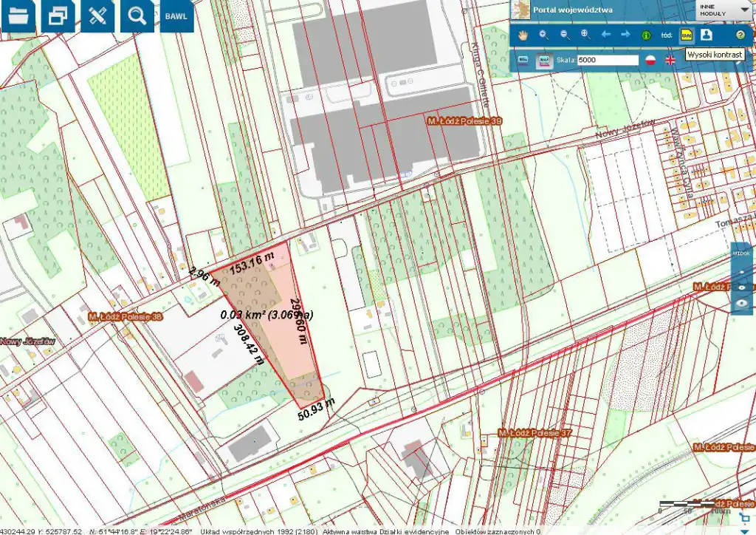Click the Skala input field
Viewport: 756px width, 535px height.
pyautogui.click(x=608, y=60)
